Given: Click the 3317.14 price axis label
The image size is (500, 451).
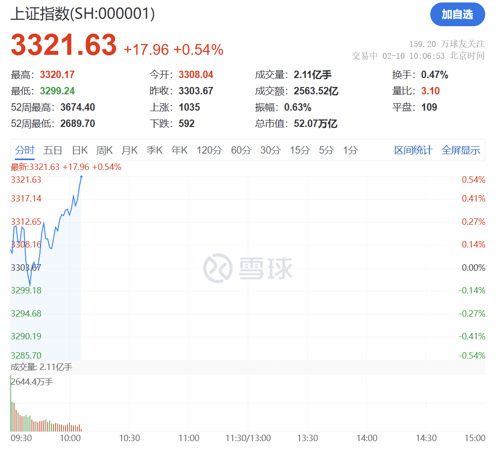Looking at the screenshot, I should tap(26, 199).
